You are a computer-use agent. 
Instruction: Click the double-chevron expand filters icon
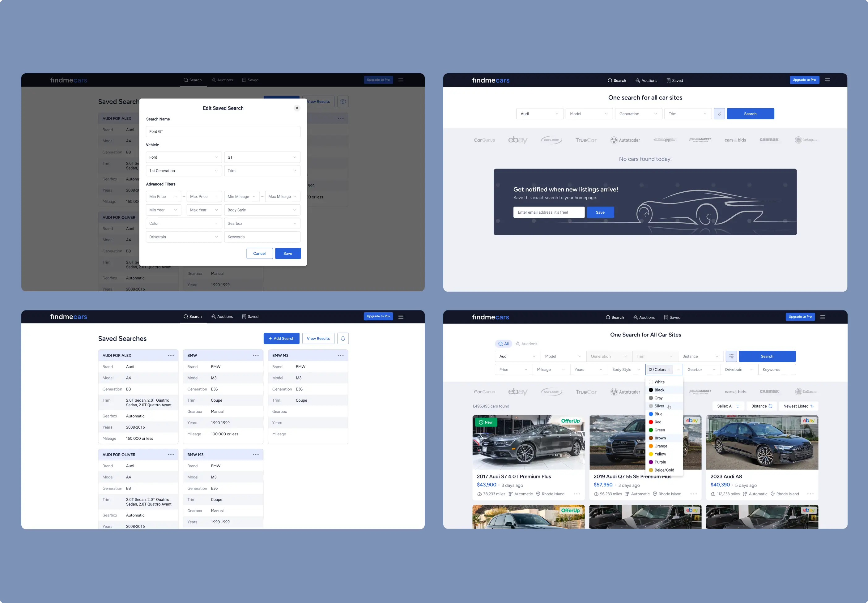719,114
